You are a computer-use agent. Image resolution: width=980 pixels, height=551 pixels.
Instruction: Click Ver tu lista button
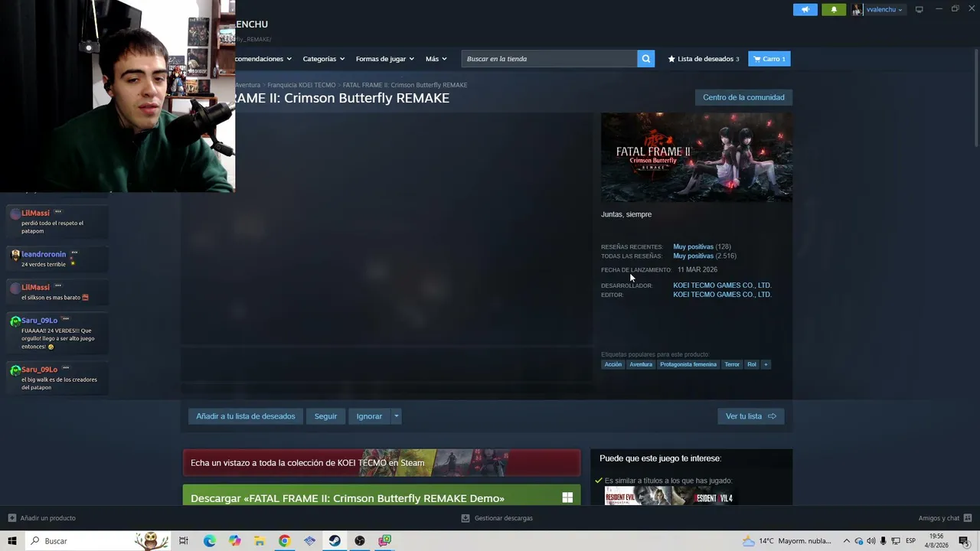coord(751,416)
